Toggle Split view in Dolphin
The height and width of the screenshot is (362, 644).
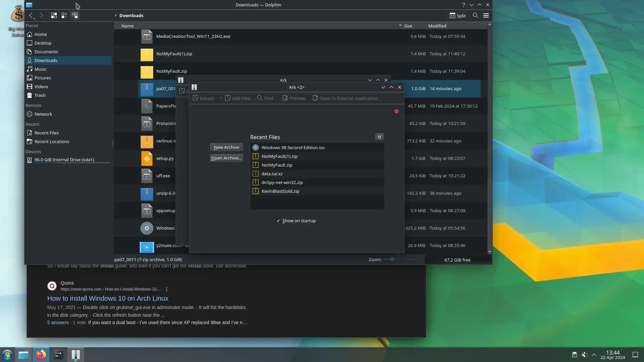[x=458, y=15]
